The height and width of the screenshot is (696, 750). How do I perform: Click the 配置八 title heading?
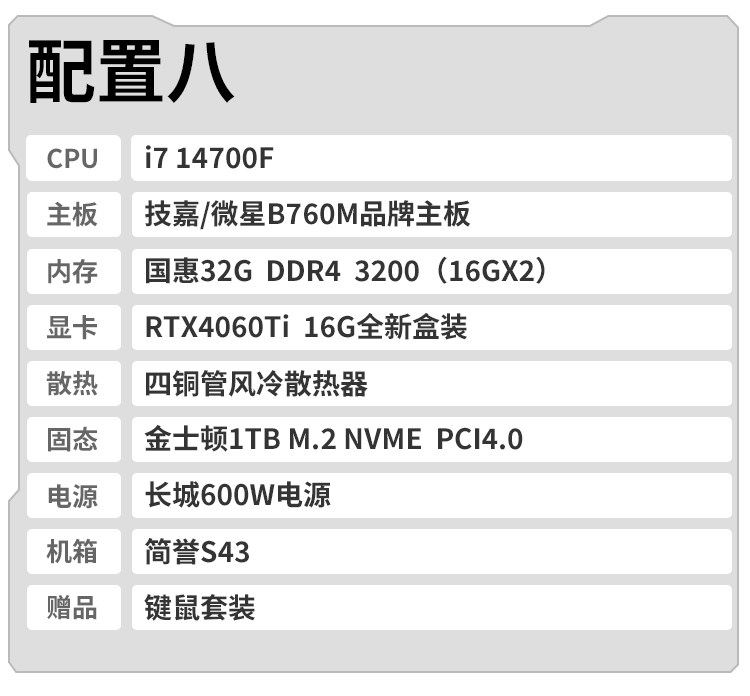(130, 73)
